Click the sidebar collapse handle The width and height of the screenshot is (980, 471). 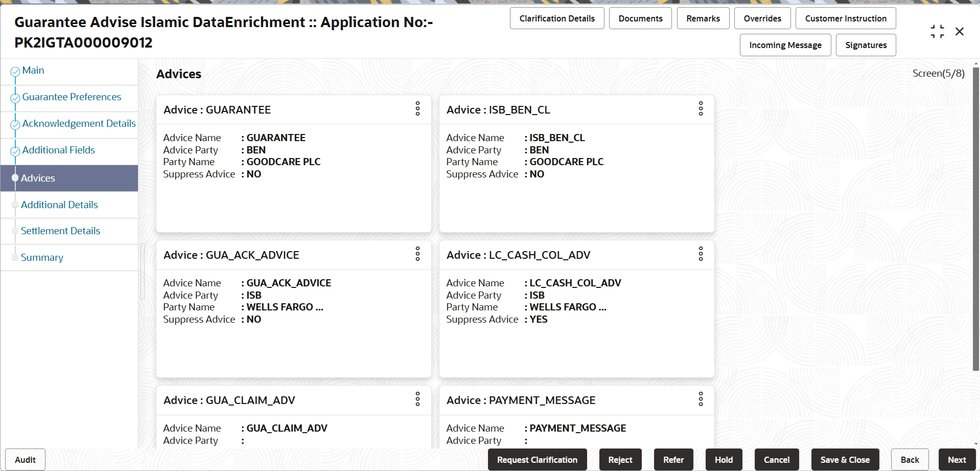[x=143, y=271]
